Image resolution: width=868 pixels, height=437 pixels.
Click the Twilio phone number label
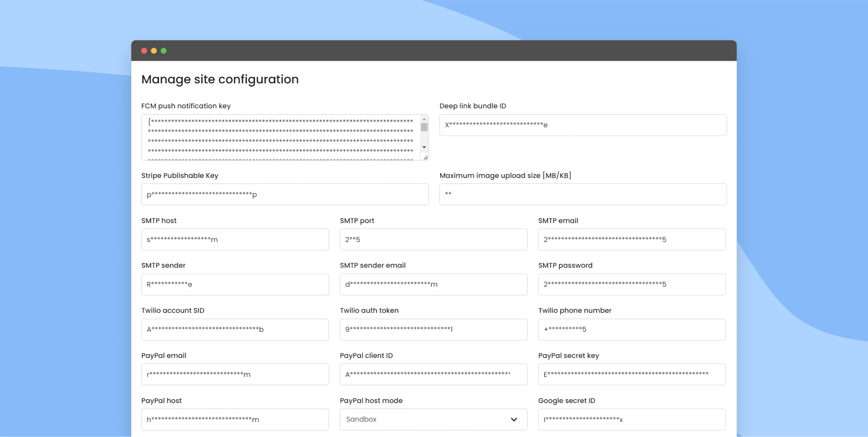pyautogui.click(x=575, y=310)
